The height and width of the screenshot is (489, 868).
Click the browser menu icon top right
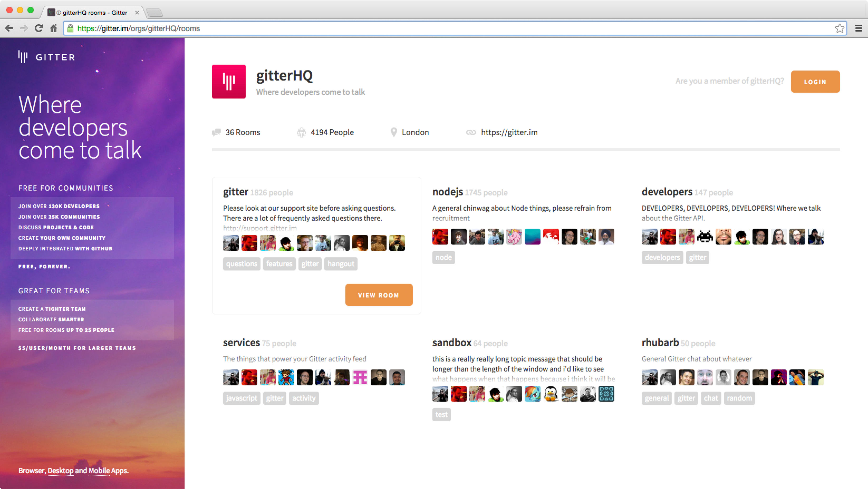coord(859,28)
